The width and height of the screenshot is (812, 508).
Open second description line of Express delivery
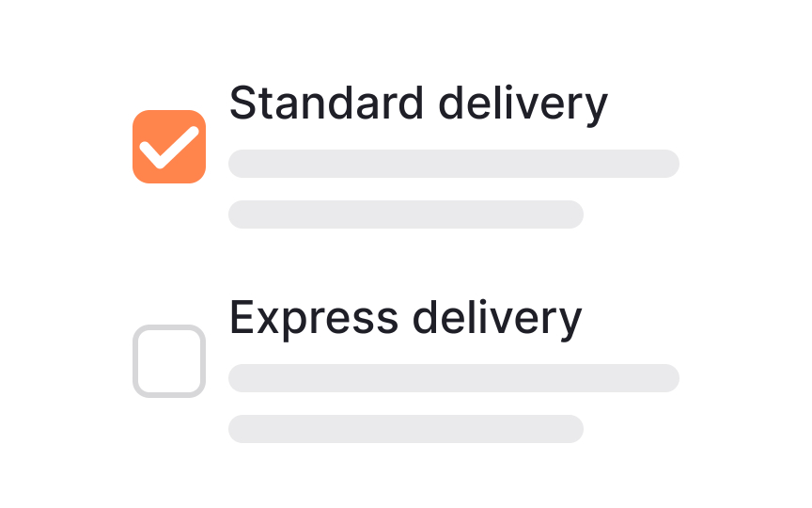click(406, 429)
